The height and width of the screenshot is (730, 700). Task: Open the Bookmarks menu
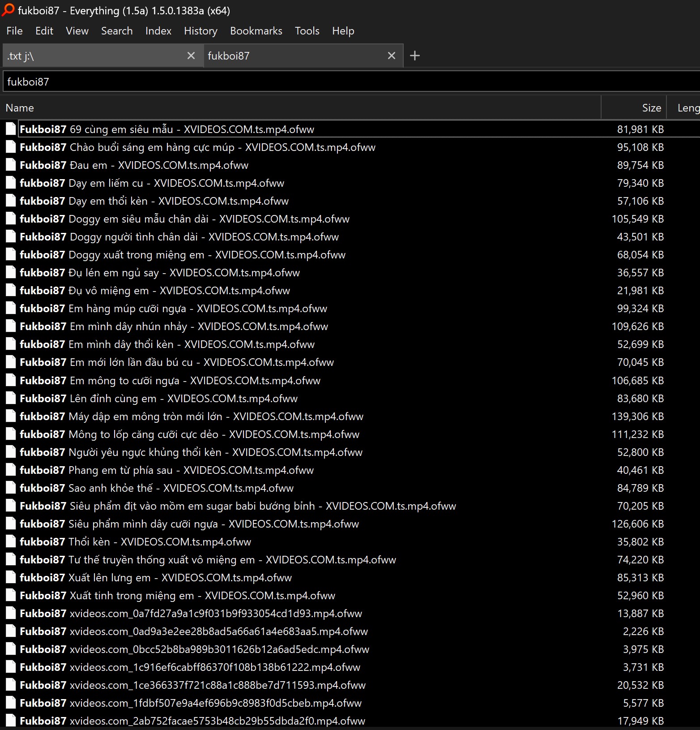256,31
